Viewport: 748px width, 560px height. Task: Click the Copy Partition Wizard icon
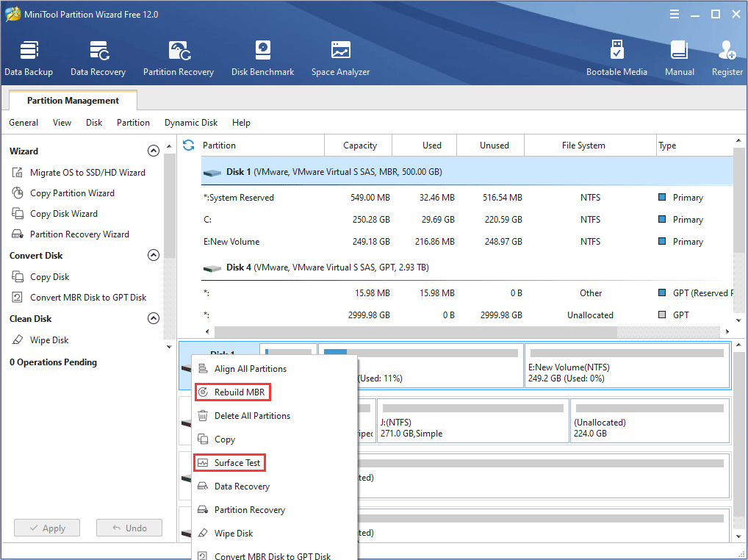click(x=17, y=193)
